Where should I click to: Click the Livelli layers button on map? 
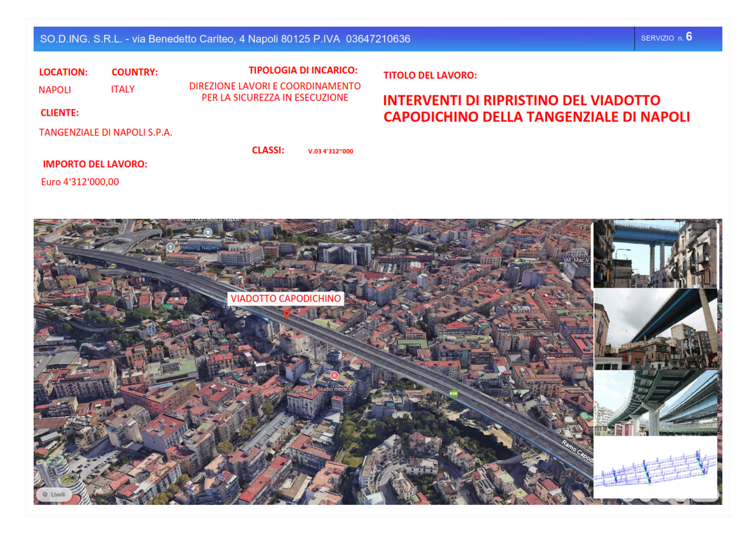pos(54,495)
